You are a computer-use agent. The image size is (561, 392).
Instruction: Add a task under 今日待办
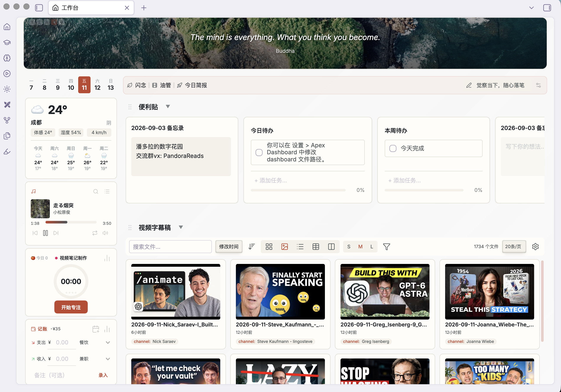point(307,180)
